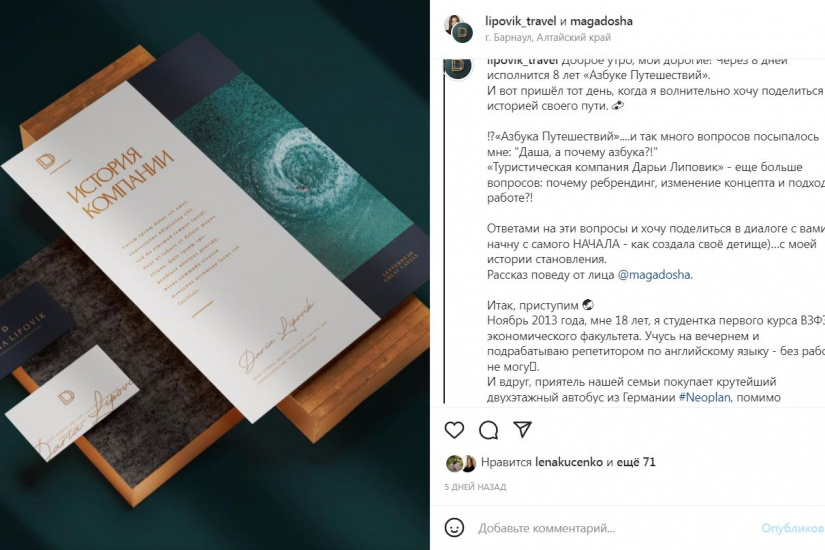Image resolution: width=825 pixels, height=550 pixels.
Task: Follow the @magadosha mention in the caption
Action: click(654, 274)
